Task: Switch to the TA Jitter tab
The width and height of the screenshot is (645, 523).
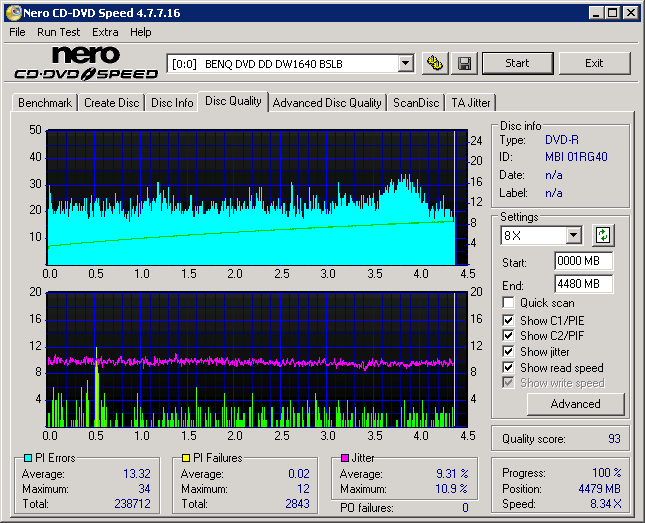Action: coord(470,103)
